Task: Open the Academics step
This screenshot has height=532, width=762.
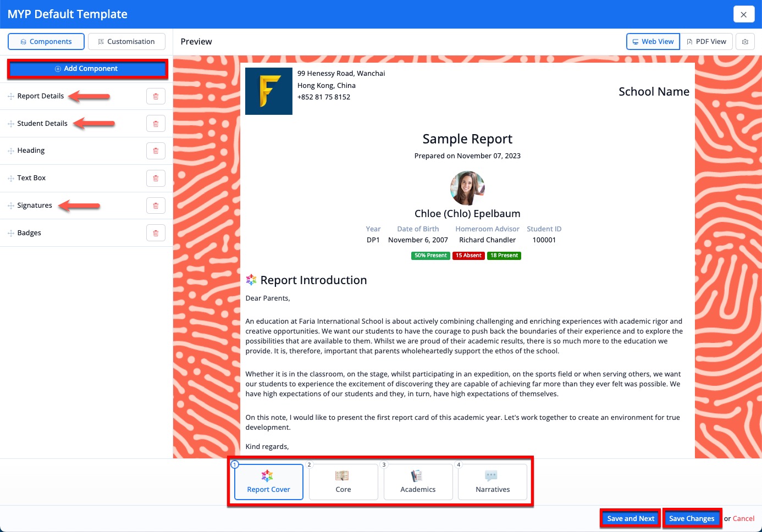Action: pos(418,482)
